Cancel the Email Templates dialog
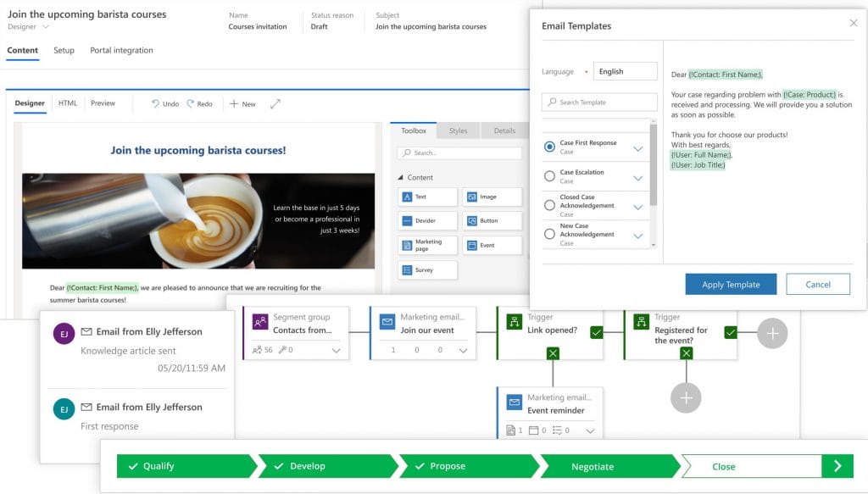The width and height of the screenshot is (868, 494). [817, 284]
